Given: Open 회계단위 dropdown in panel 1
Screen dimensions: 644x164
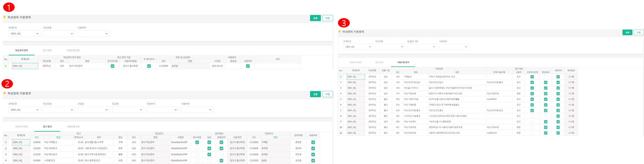Looking at the screenshot, I should pos(24,34).
